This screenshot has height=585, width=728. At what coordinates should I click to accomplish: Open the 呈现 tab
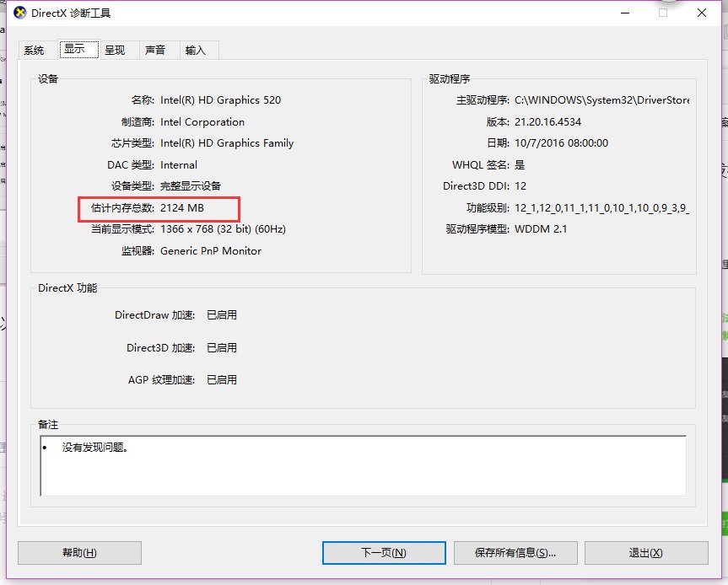tap(115, 50)
